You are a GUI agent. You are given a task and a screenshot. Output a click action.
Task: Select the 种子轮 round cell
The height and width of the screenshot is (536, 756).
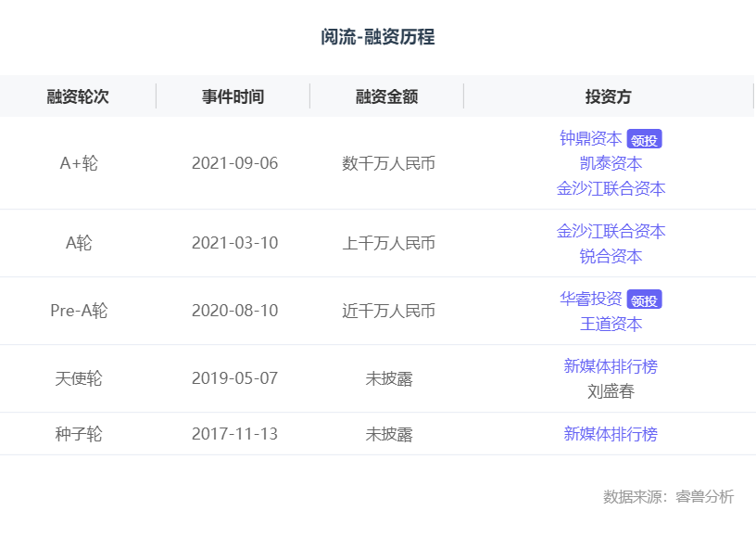[79, 434]
